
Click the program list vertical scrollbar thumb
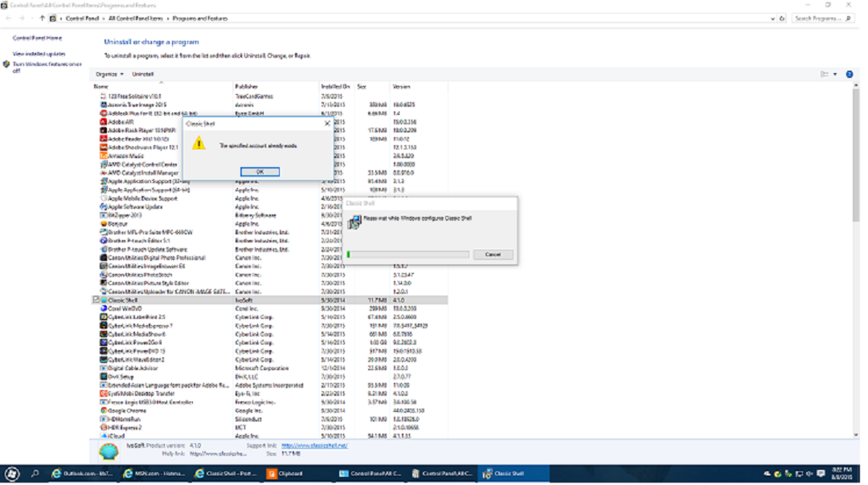tap(855, 156)
